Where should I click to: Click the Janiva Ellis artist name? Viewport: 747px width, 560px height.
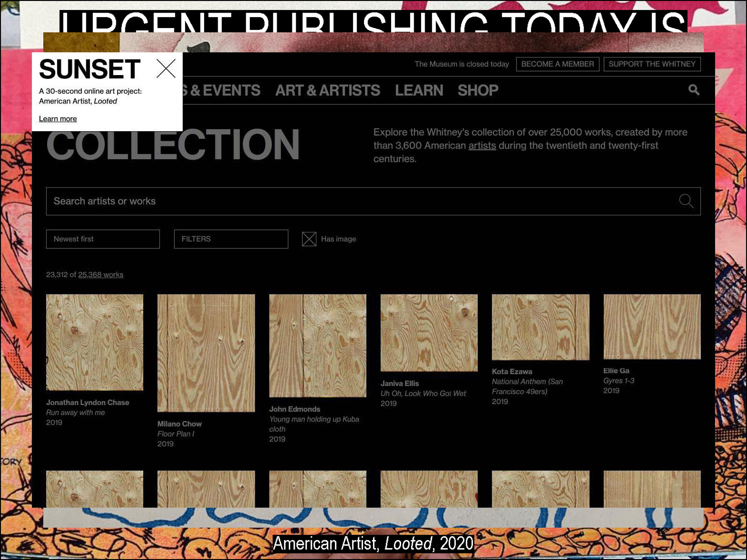point(399,384)
